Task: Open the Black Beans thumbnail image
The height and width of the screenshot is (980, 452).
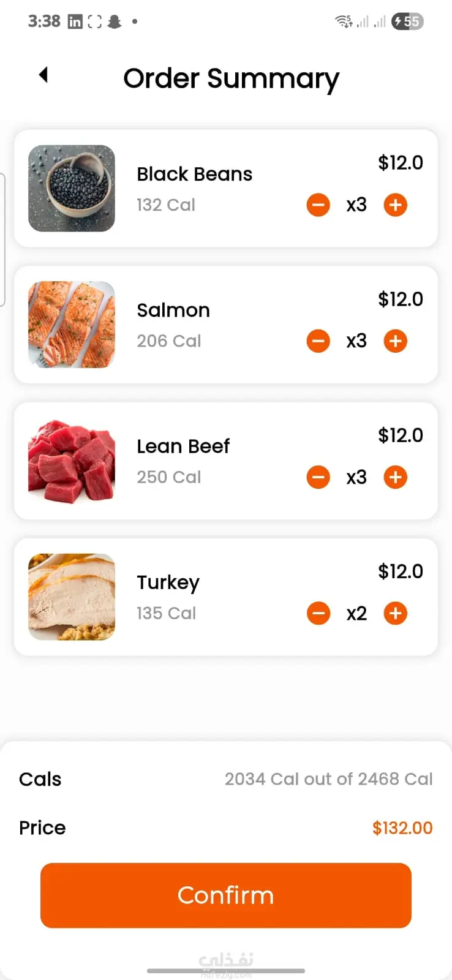Action: (x=72, y=189)
